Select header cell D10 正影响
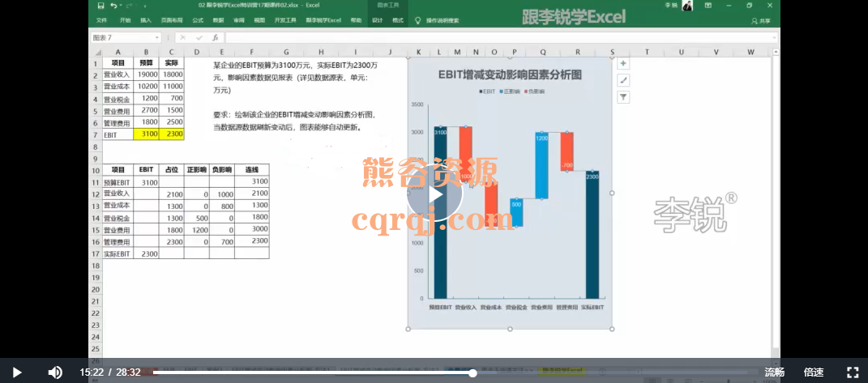Screen dimensions: 868x383 tap(196, 170)
